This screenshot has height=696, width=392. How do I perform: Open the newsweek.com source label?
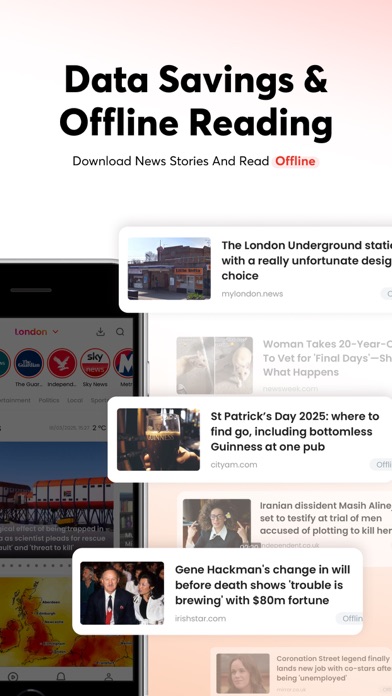(x=290, y=389)
